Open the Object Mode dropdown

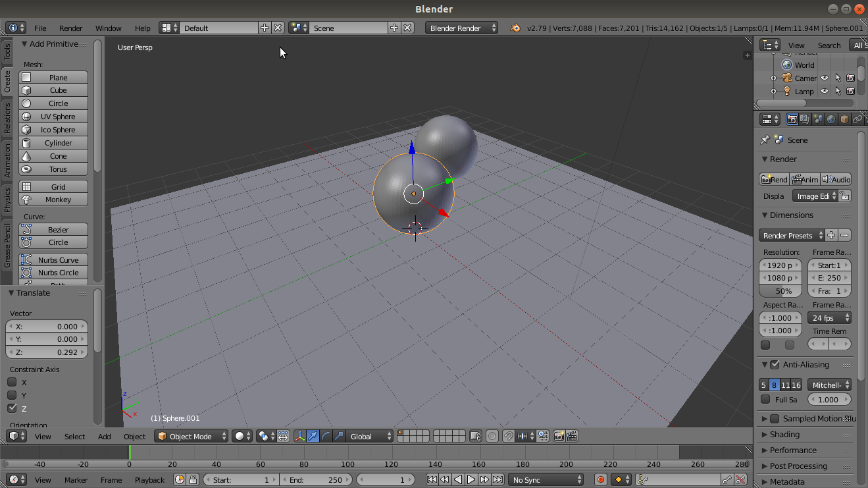pyautogui.click(x=191, y=436)
